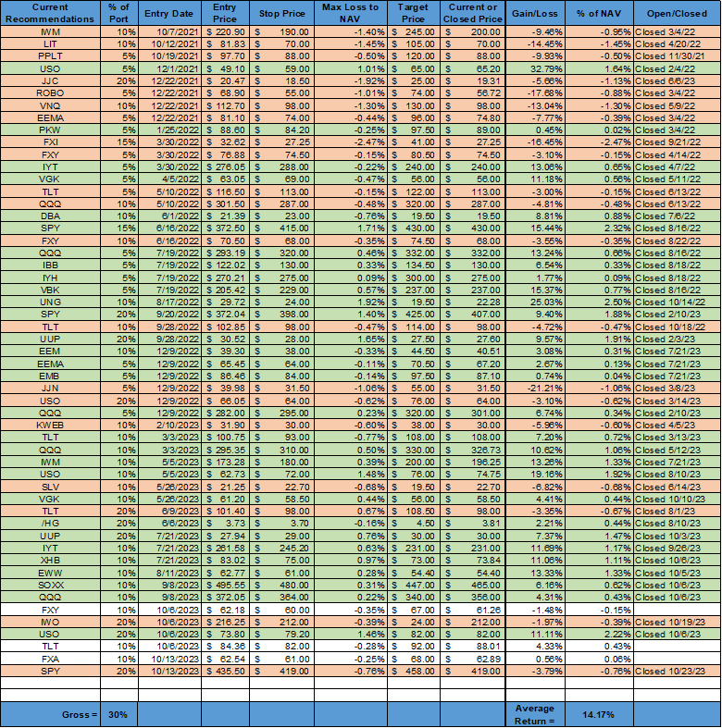Click entry date 2/10/2023
The height and width of the screenshot is (728, 722).
pyautogui.click(x=169, y=426)
